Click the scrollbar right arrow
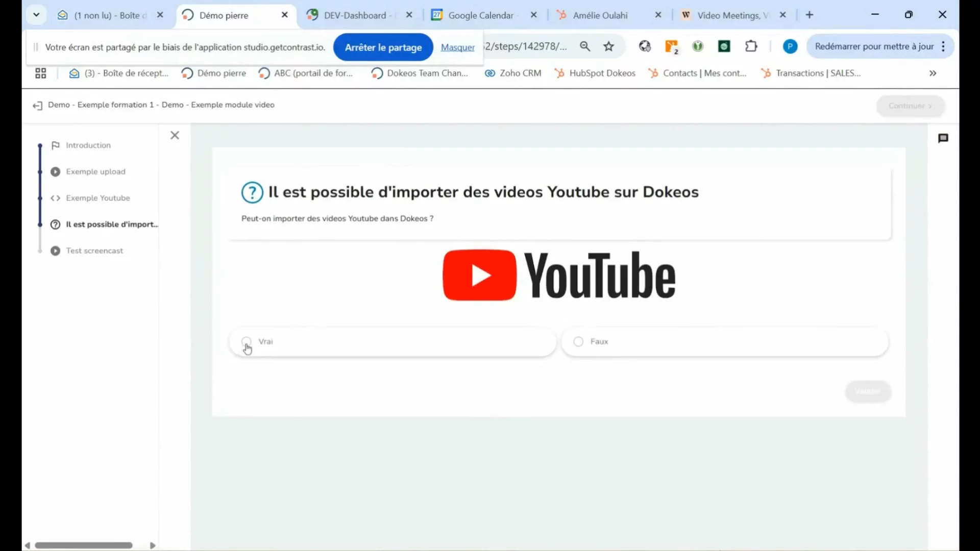Screen dimensions: 980x551 click(x=152, y=545)
